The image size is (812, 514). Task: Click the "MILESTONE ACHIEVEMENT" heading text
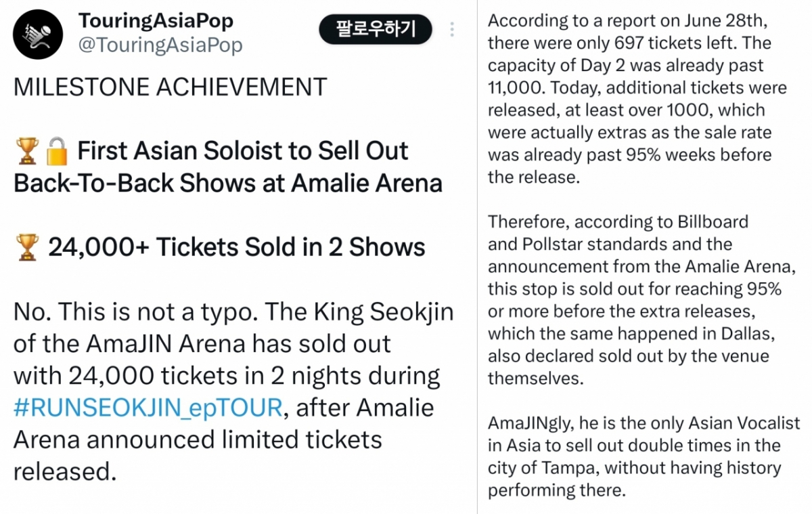coord(170,87)
